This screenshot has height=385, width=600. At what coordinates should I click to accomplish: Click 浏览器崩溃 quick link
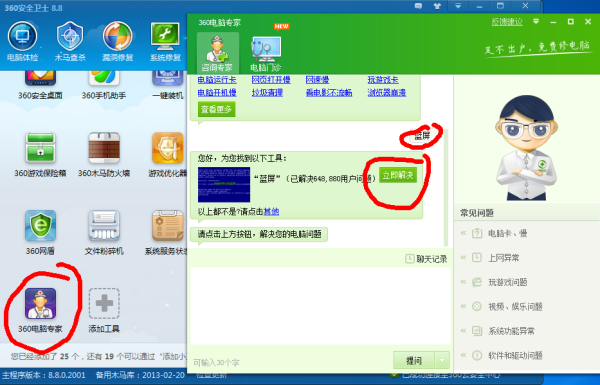(386, 93)
